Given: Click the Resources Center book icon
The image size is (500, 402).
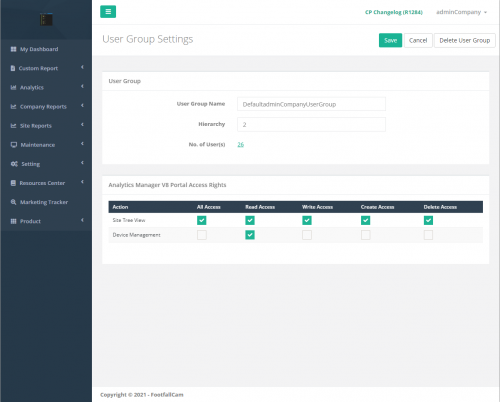Looking at the screenshot, I should click(x=13, y=183).
